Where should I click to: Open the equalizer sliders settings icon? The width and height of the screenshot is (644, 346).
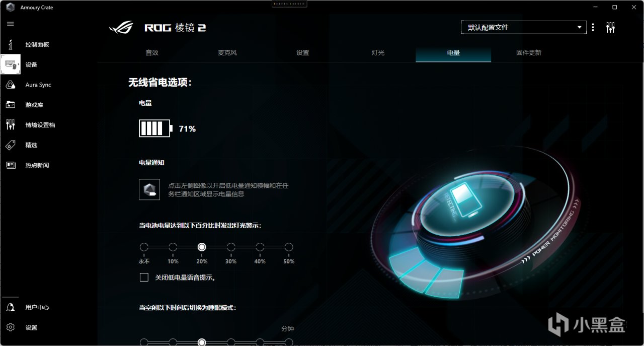(x=611, y=27)
